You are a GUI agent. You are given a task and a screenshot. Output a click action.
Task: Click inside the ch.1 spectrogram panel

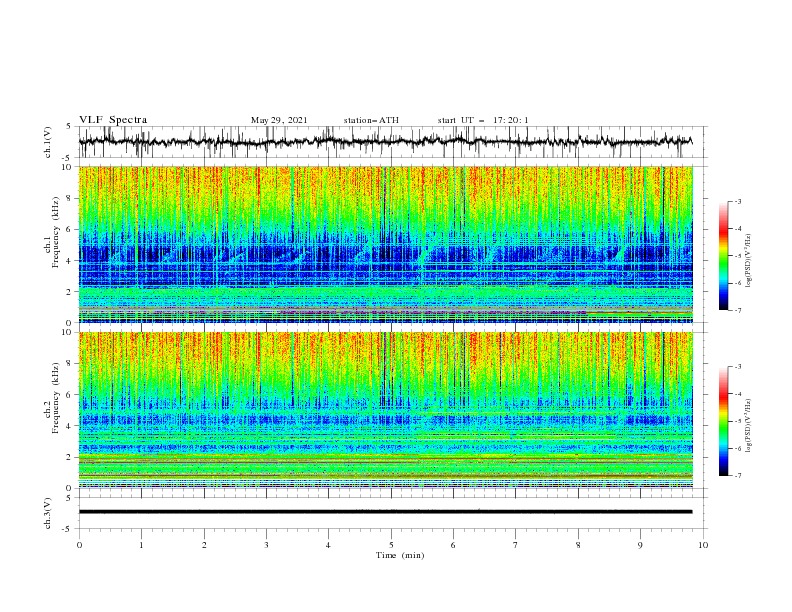(x=385, y=244)
